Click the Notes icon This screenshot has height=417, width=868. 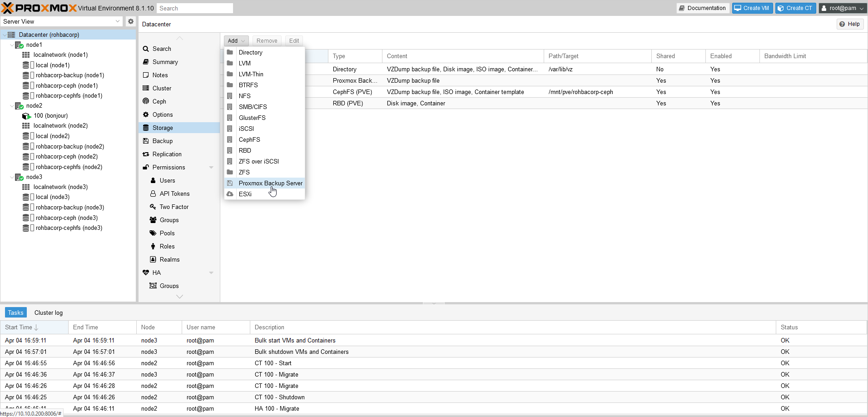point(146,75)
